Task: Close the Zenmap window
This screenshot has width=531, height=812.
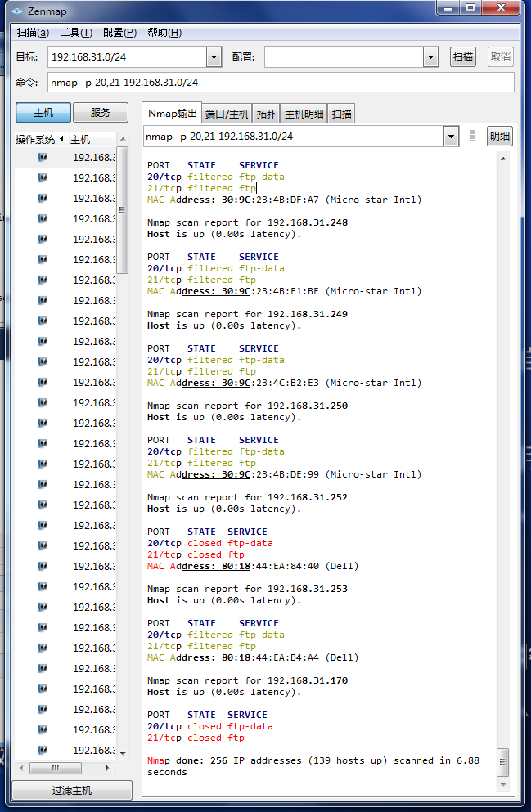Action: [501, 7]
